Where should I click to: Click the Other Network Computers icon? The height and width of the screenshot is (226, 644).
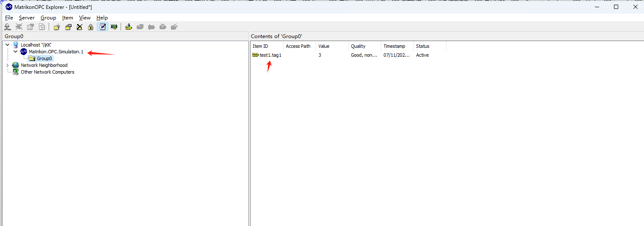[16, 72]
